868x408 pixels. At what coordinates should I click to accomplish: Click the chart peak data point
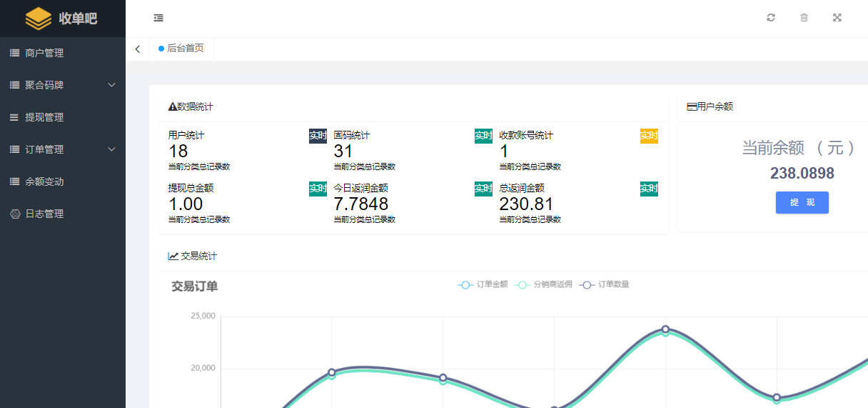[x=665, y=329]
